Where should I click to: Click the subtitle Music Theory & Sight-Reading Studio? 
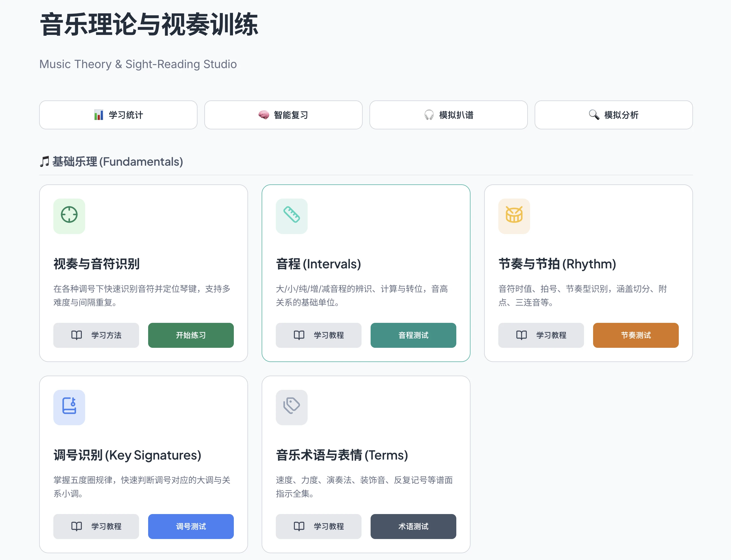point(138,64)
